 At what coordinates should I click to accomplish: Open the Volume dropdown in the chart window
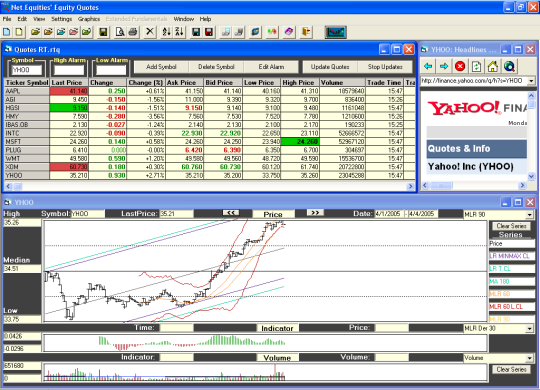(x=529, y=358)
